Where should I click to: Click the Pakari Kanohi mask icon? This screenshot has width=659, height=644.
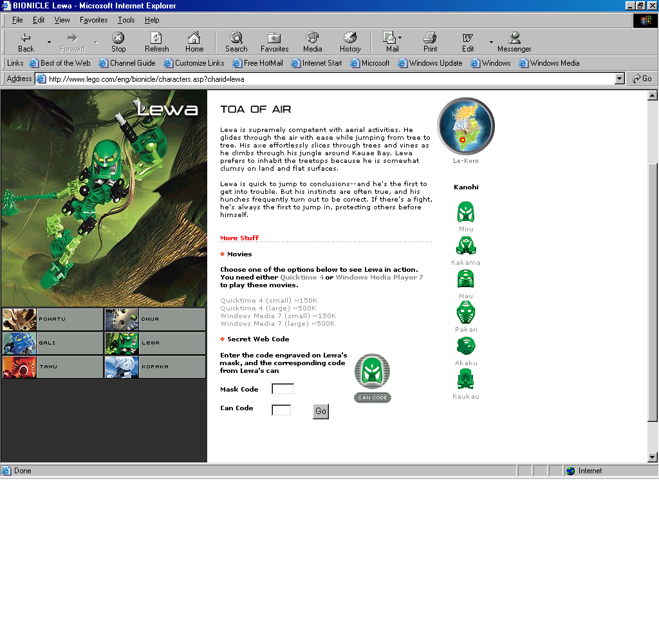click(x=466, y=312)
